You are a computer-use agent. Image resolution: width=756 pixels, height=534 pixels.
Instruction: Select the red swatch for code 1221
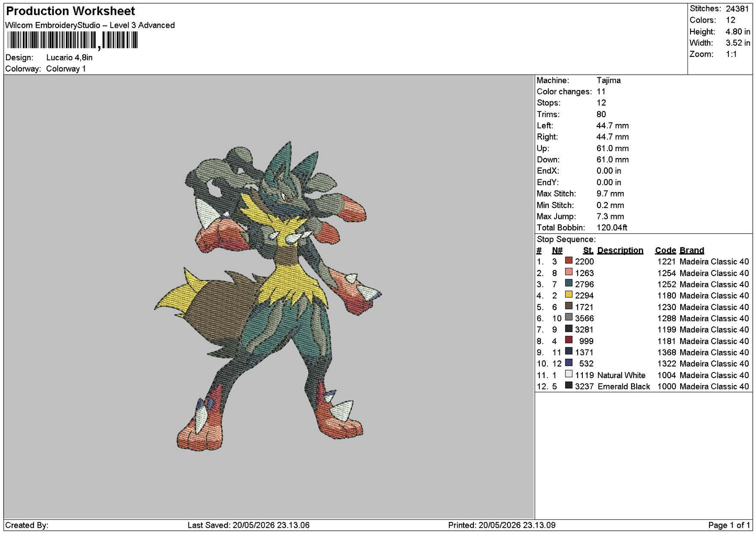point(569,261)
